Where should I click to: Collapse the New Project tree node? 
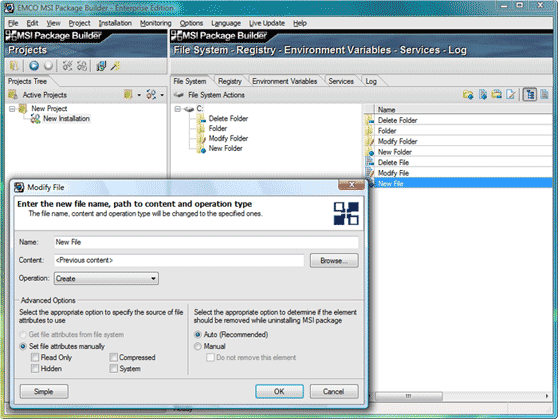tap(12, 109)
